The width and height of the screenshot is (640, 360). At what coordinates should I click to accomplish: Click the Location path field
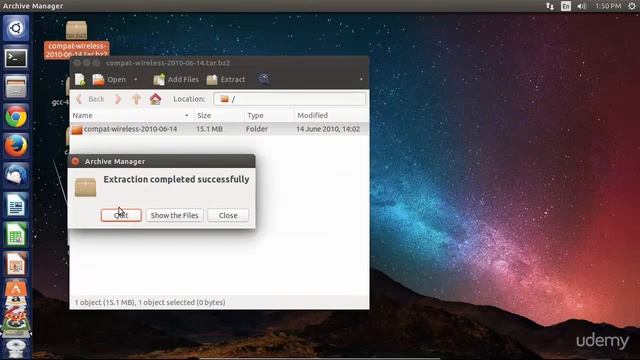pos(289,99)
